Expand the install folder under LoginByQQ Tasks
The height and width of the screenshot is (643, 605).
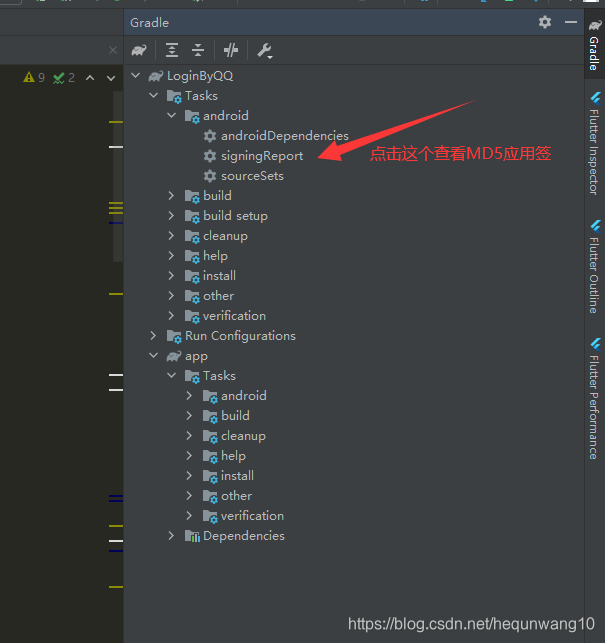tap(171, 276)
